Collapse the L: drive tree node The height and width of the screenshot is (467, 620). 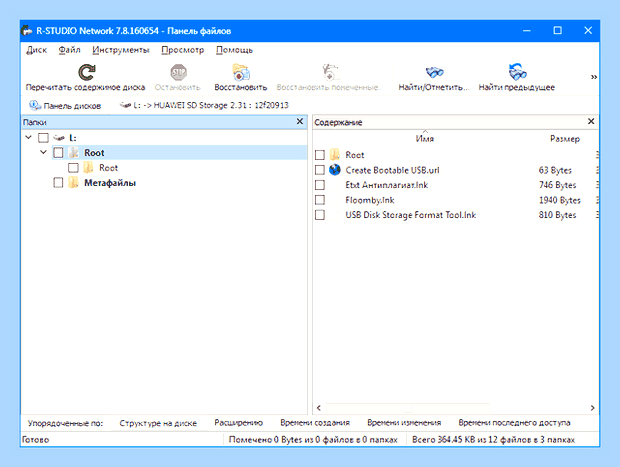(x=28, y=137)
